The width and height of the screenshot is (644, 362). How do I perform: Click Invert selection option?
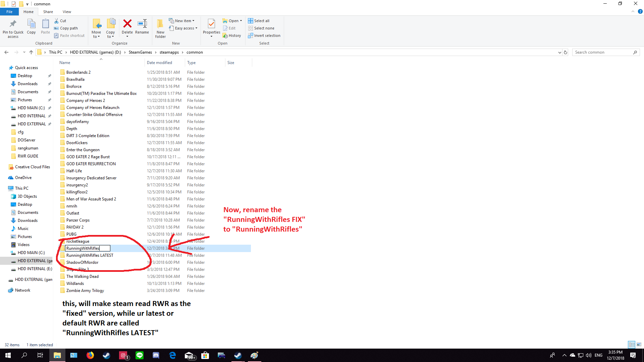(264, 36)
